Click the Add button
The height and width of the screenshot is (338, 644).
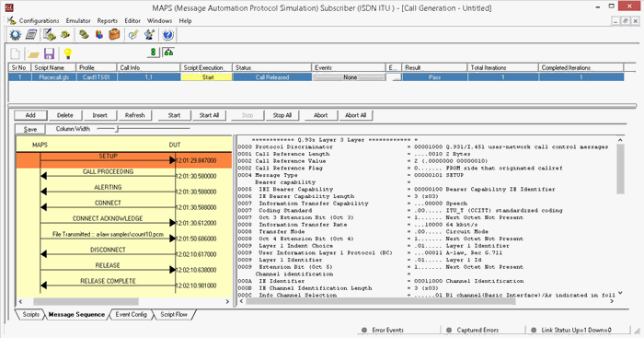pos(30,115)
